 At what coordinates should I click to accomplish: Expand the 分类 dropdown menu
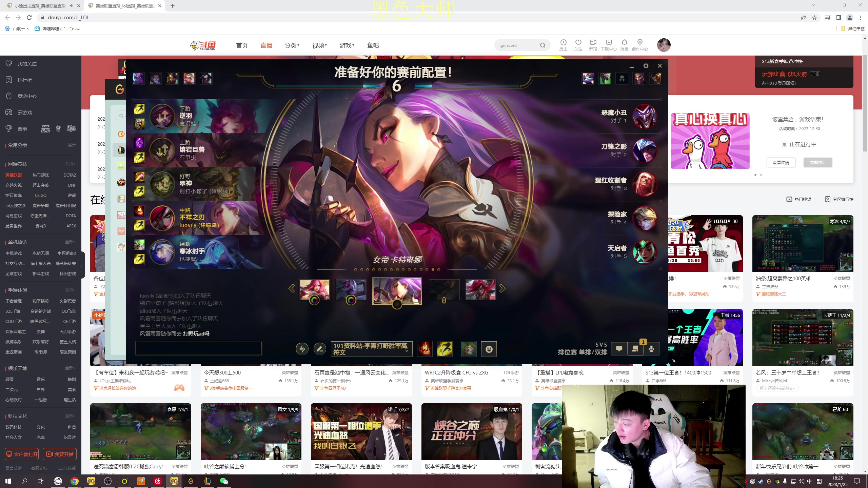click(292, 45)
